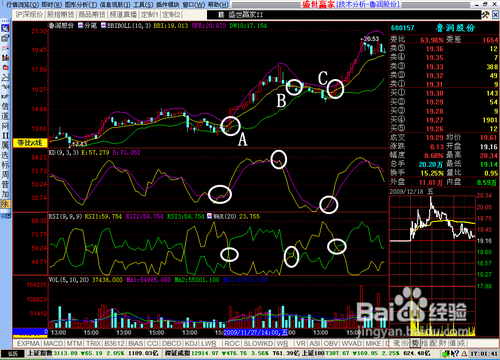Select the ROC indicator tab
The image size is (500, 360).
pos(232,343)
